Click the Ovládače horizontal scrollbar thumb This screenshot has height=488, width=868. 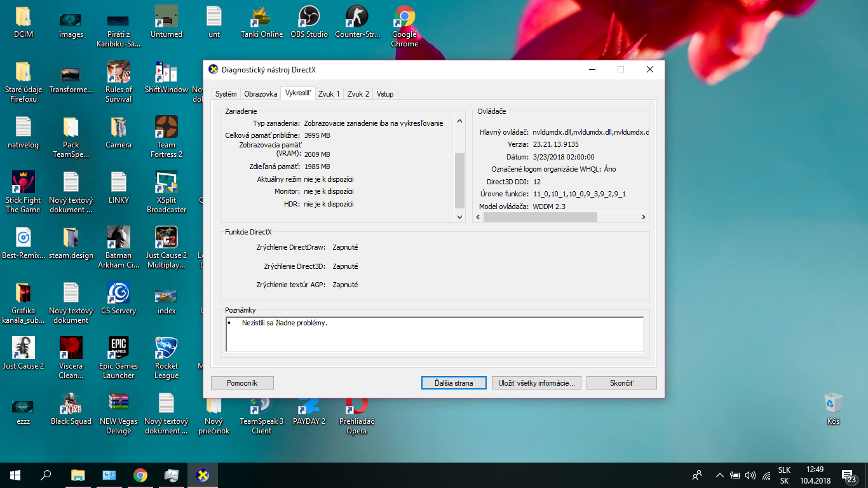click(540, 217)
